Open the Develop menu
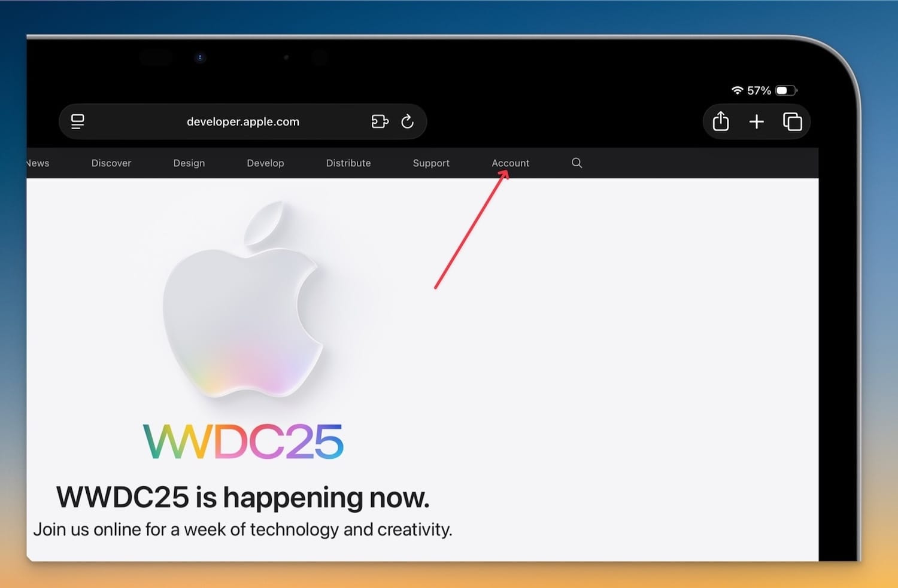 coord(265,163)
